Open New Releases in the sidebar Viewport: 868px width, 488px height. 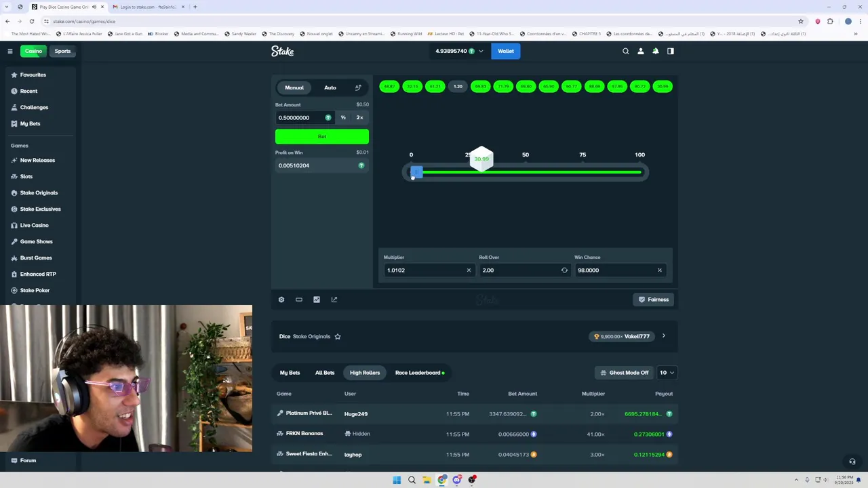pyautogui.click(x=37, y=160)
